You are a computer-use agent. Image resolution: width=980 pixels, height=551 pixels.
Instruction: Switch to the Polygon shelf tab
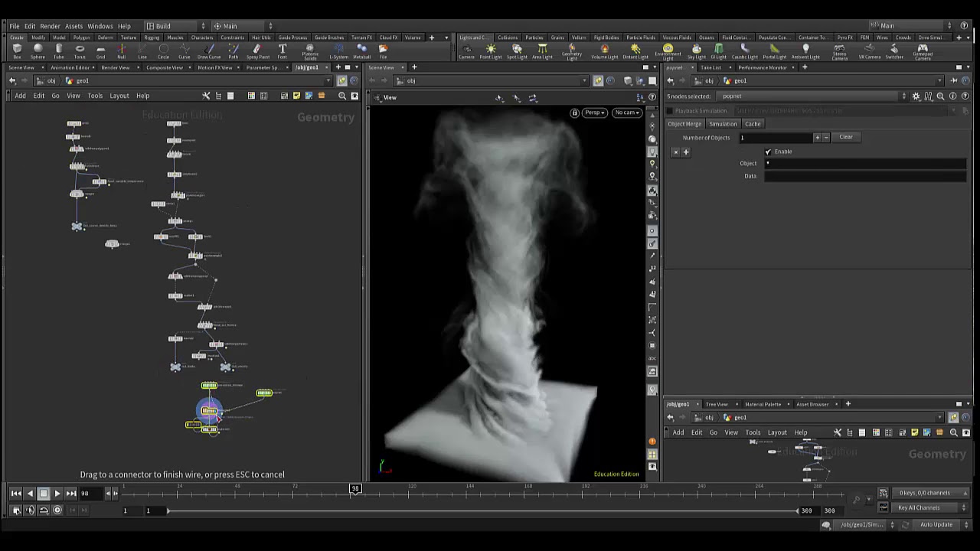point(81,37)
